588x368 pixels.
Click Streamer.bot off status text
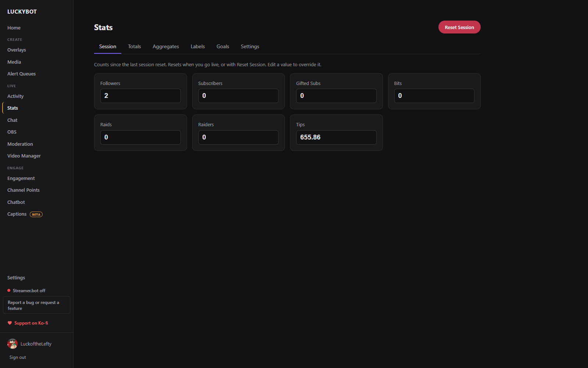pos(29,290)
